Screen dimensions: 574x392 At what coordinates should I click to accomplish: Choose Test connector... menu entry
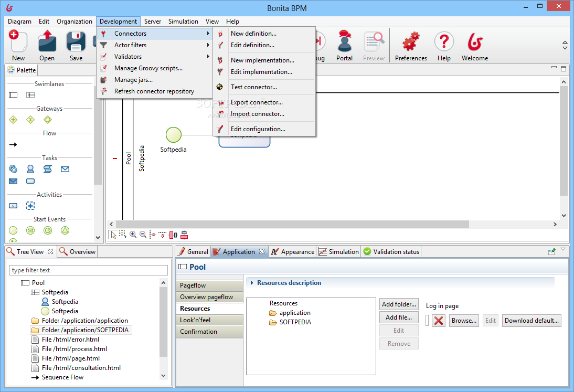(x=264, y=87)
